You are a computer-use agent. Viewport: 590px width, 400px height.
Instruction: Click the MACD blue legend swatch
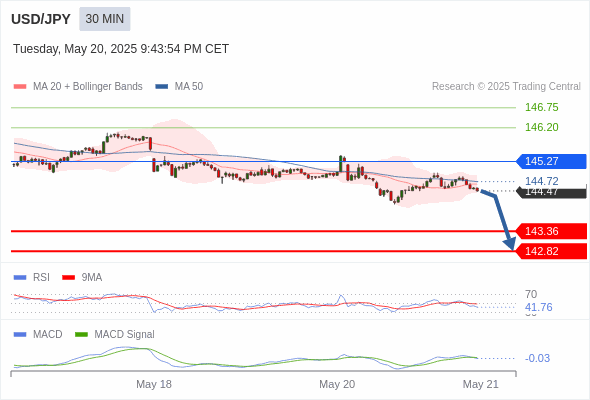click(20, 335)
